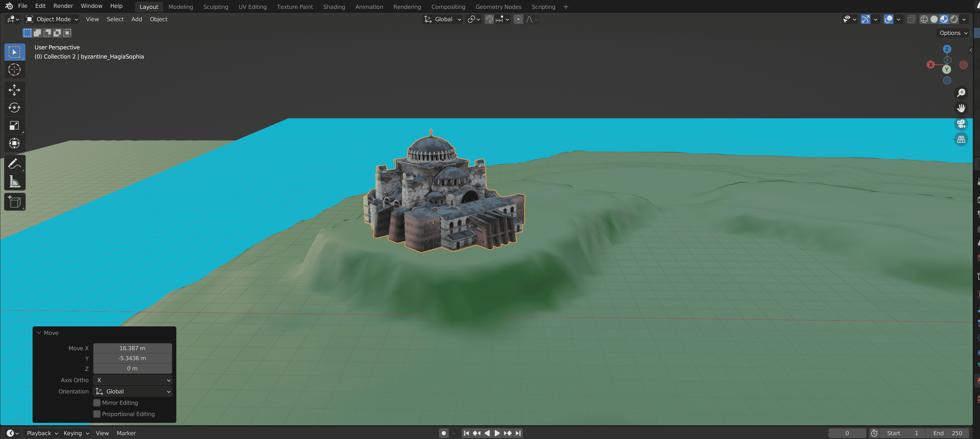Select the Measure tool
This screenshot has width=980, height=439.
[14, 181]
